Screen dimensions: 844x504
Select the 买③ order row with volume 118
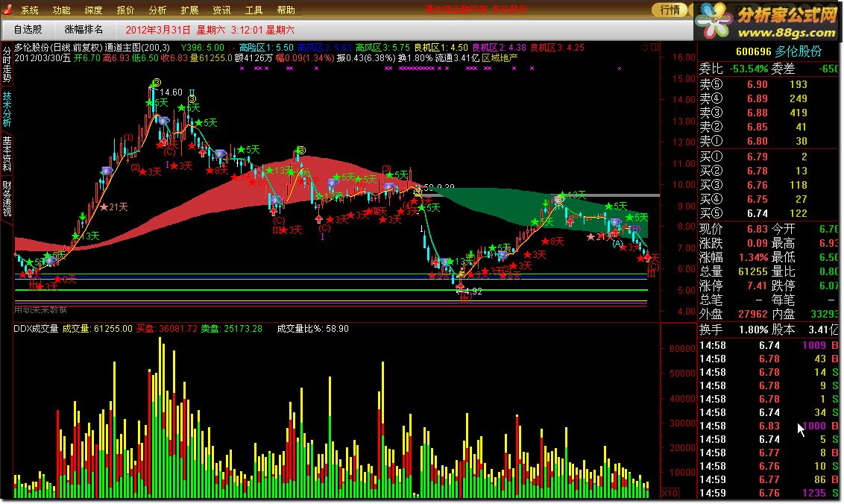tap(769, 185)
